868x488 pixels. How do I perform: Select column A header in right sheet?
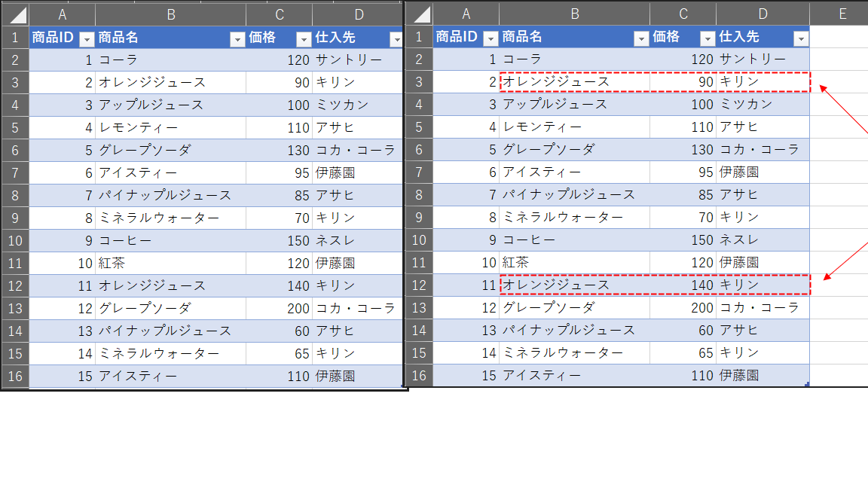point(466,14)
